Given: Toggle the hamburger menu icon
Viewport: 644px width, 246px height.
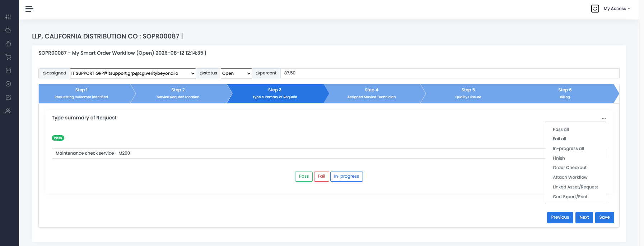Looking at the screenshot, I should coord(29,9).
